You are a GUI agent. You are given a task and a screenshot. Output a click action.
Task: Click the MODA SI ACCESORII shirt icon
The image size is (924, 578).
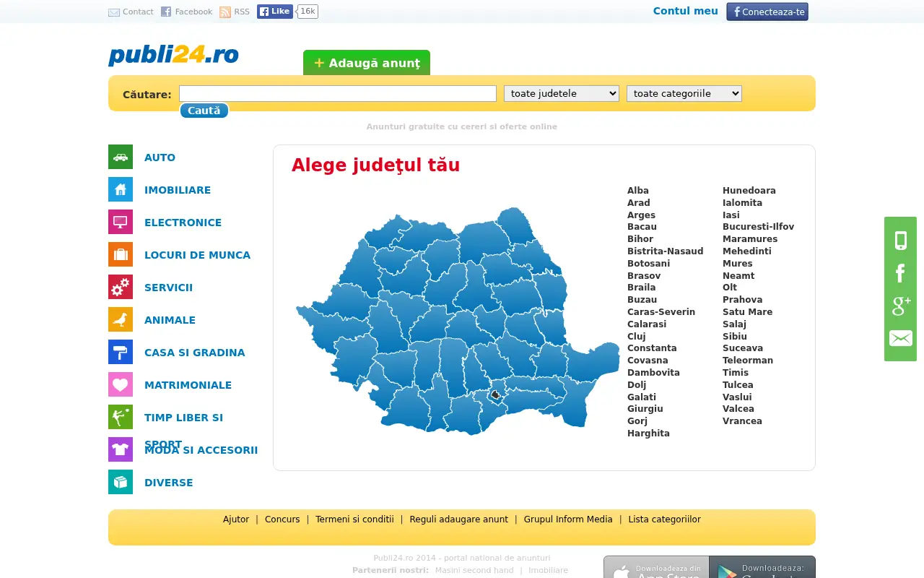click(x=121, y=449)
